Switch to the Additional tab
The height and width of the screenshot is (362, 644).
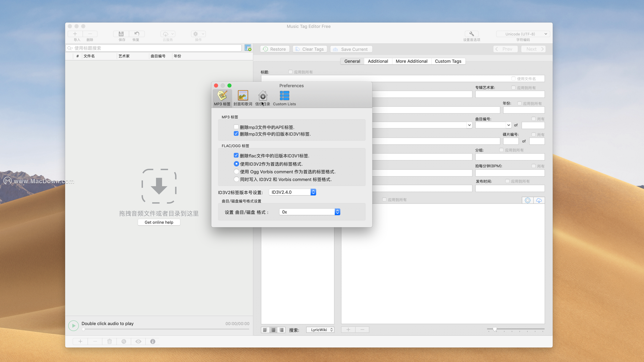coord(378,61)
